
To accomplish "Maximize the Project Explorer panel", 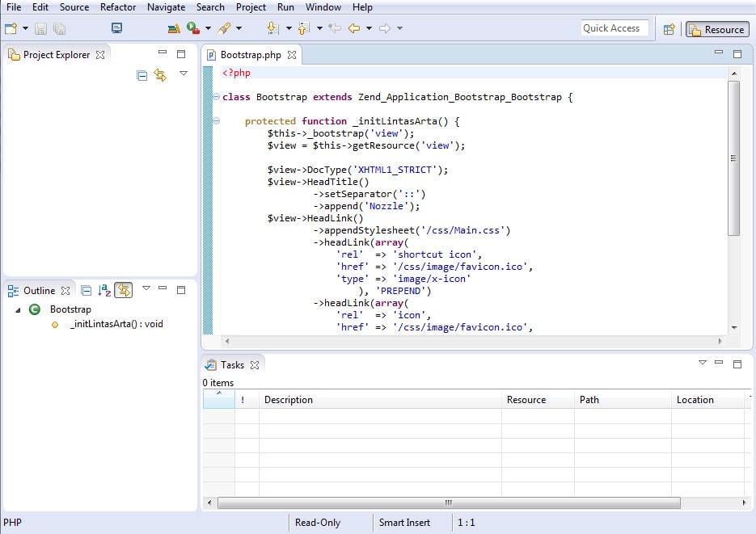I will 181,54.
